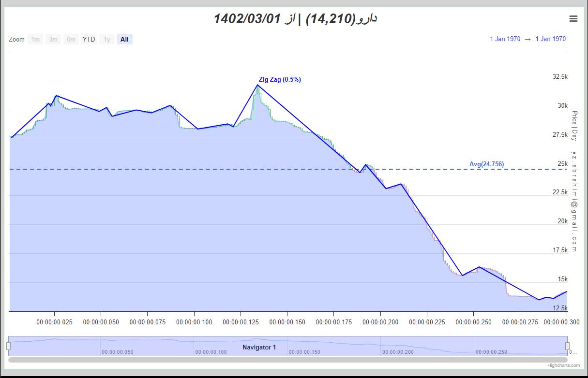
Task: Click the 00:00:00.075 x-axis label
Action: 147,322
